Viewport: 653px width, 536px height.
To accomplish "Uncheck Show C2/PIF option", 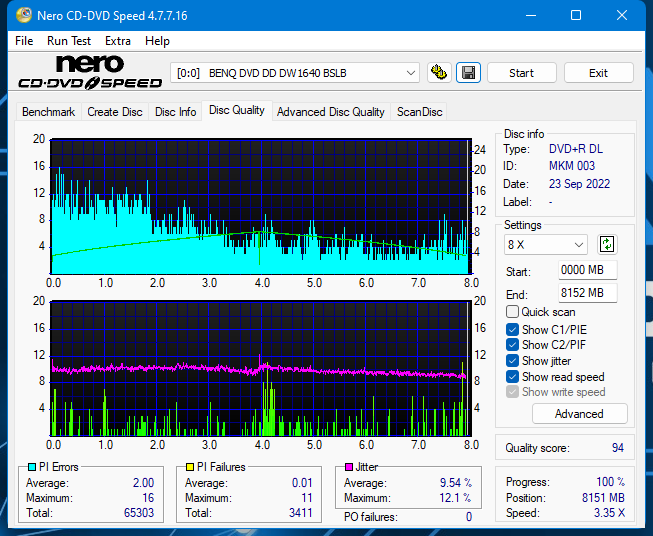I will coord(512,345).
